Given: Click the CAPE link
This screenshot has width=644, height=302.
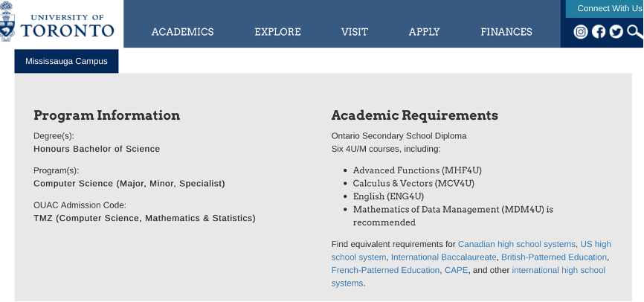Looking at the screenshot, I should 457,270.
